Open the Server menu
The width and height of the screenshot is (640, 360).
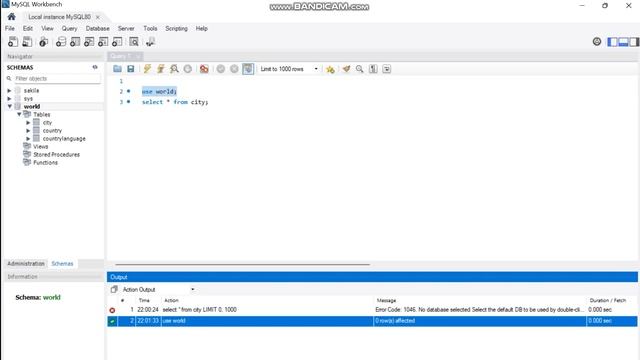pos(126,29)
